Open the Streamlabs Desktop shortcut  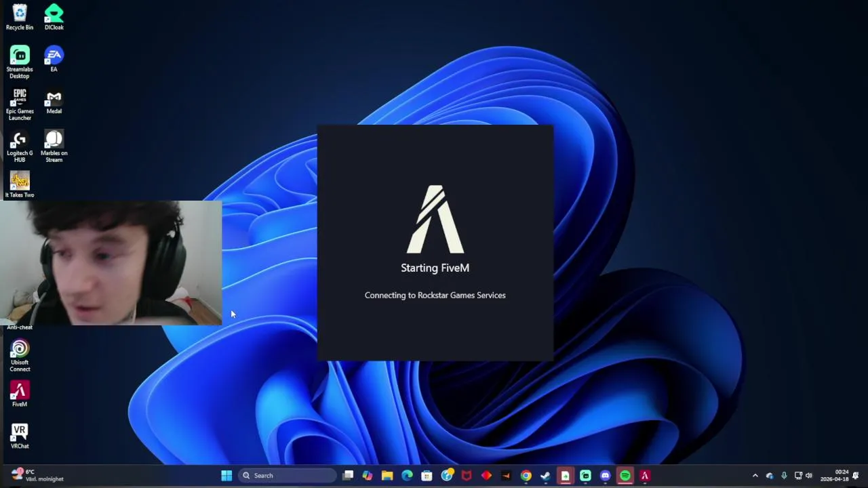(20, 62)
